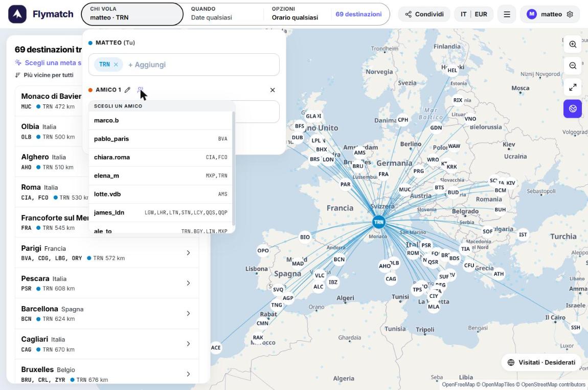Select the WAW airport marker
The width and height of the screenshot is (588, 390).
click(454, 146)
